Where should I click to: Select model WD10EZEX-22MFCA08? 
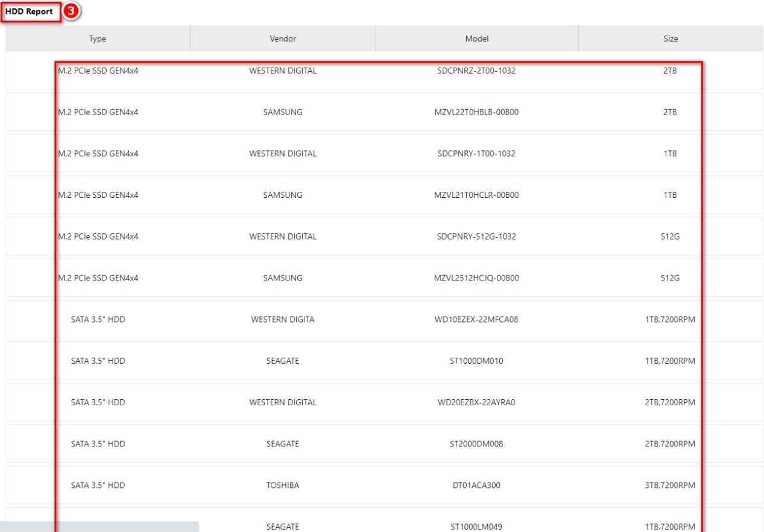(x=476, y=320)
